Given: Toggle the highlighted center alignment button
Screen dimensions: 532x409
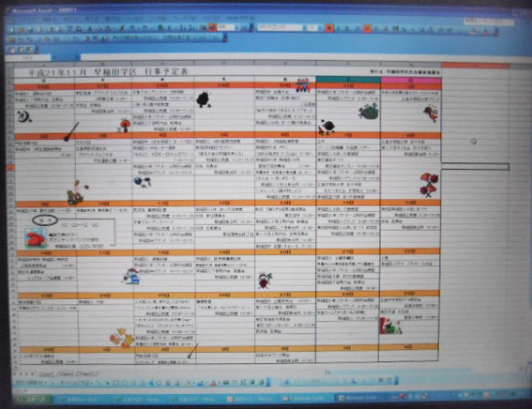Looking at the screenshot, I should click(x=367, y=29).
